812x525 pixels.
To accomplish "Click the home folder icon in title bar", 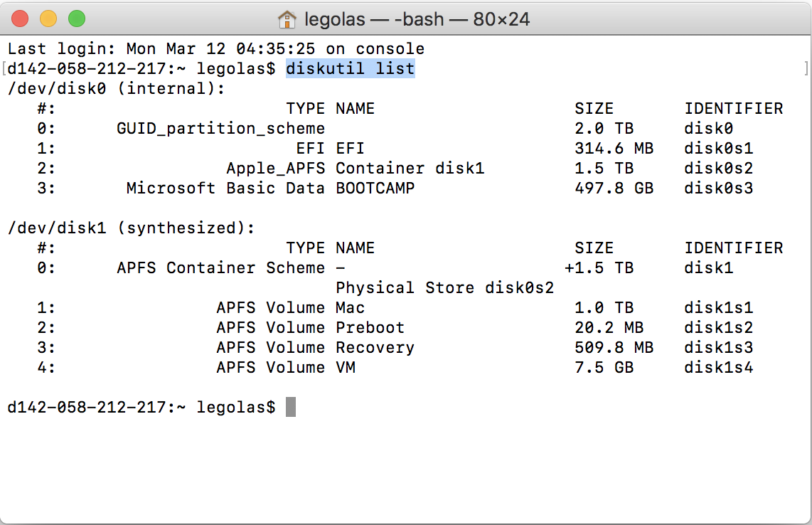I will tap(287, 19).
